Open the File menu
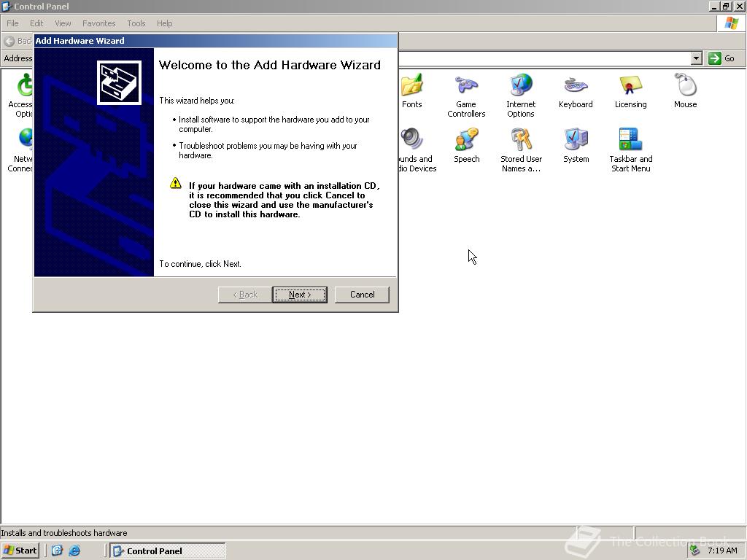Image resolution: width=747 pixels, height=560 pixels. [x=12, y=23]
